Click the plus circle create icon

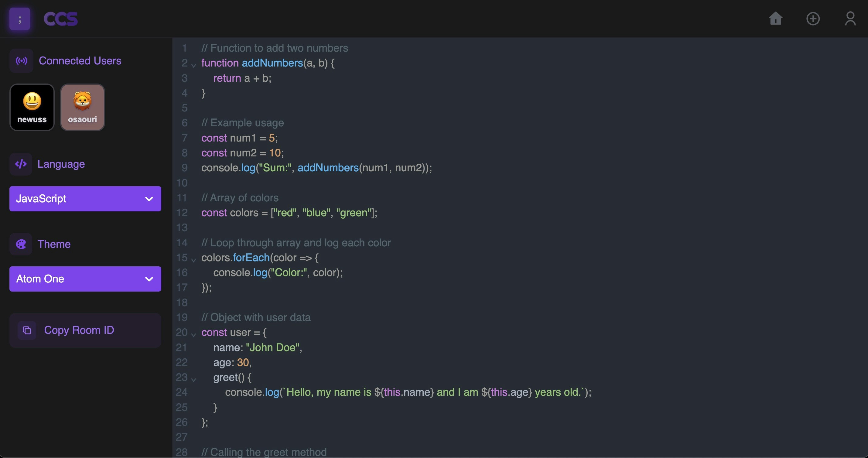[x=813, y=19]
